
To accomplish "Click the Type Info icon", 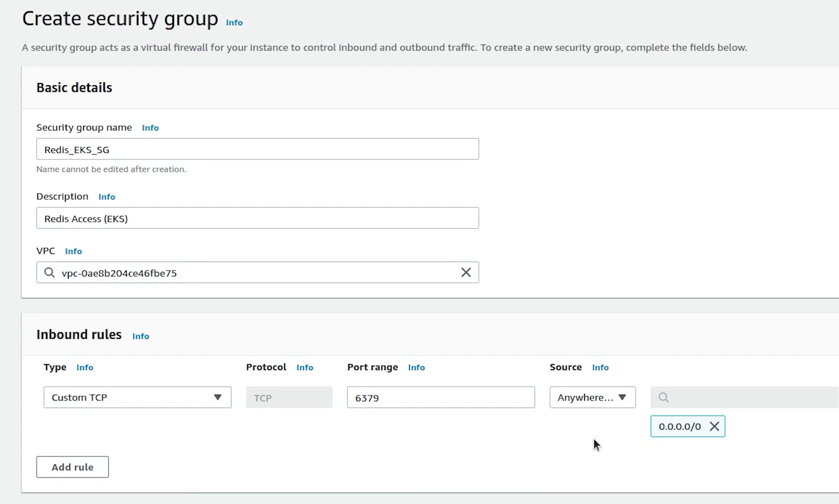I will [x=85, y=367].
